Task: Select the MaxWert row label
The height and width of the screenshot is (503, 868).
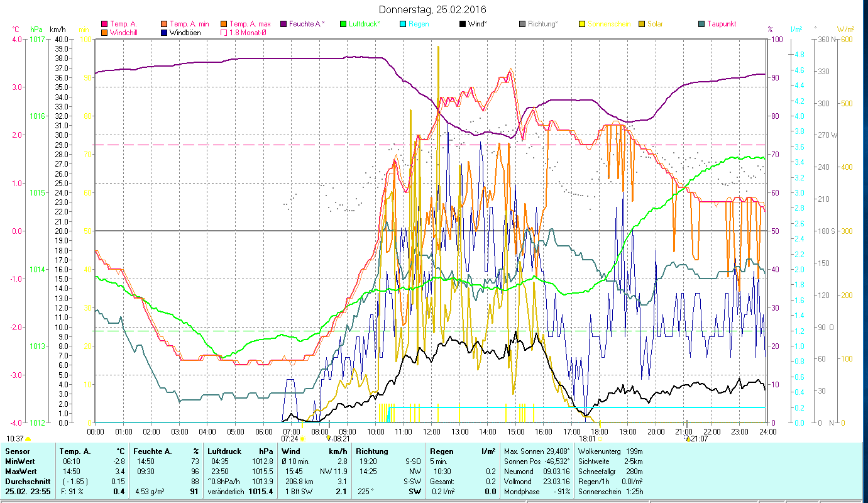Action: [x=21, y=470]
